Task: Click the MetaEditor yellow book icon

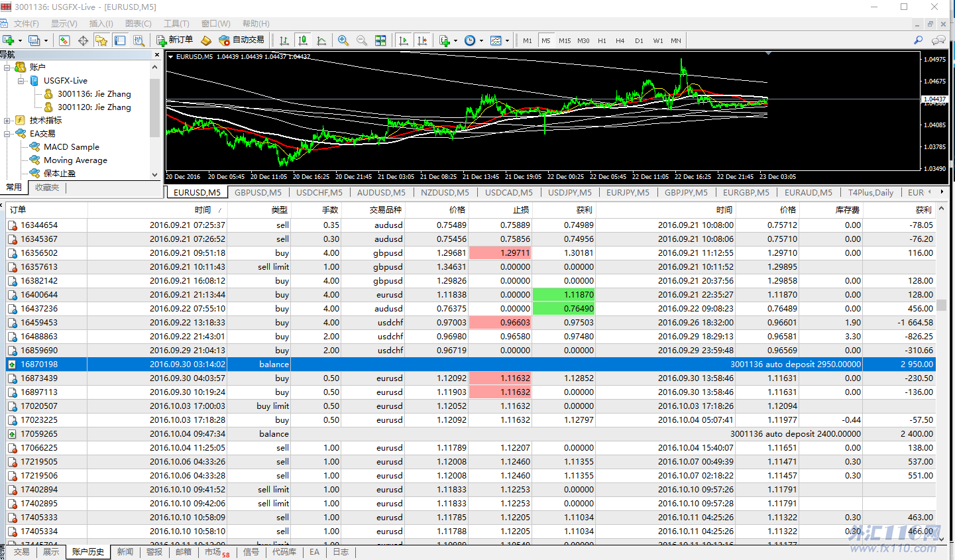Action: pos(206,40)
